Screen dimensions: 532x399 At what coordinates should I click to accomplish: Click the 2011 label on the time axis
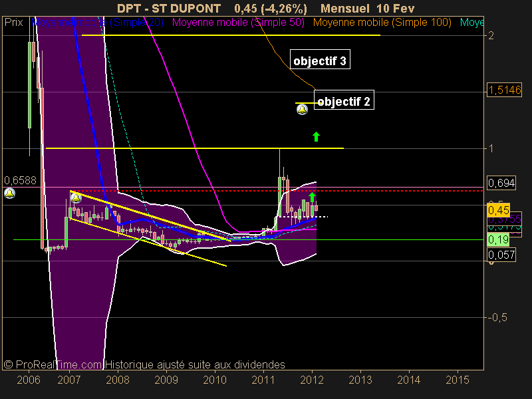[263, 380]
